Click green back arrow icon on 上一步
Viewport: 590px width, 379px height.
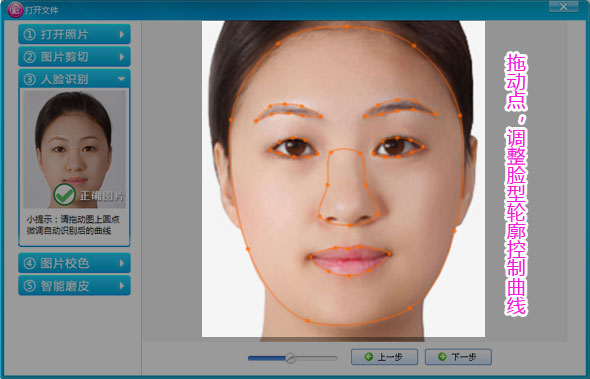(x=369, y=357)
